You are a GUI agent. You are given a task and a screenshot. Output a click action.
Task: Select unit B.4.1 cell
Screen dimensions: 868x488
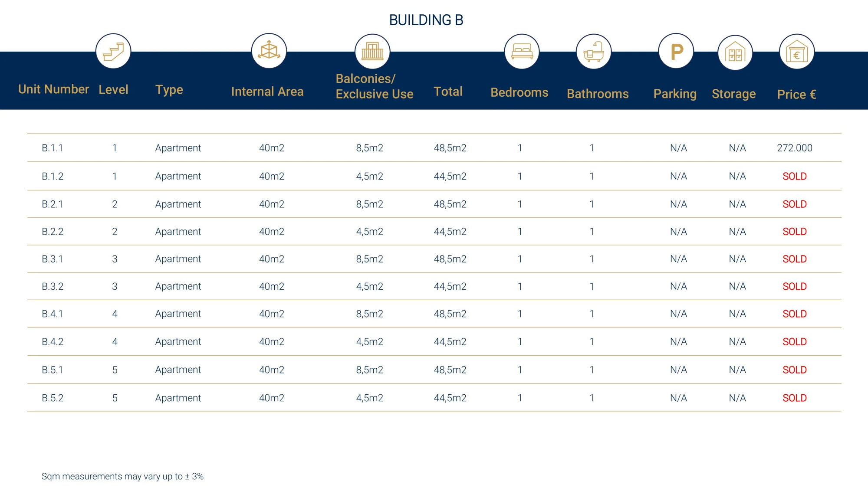pyautogui.click(x=53, y=314)
